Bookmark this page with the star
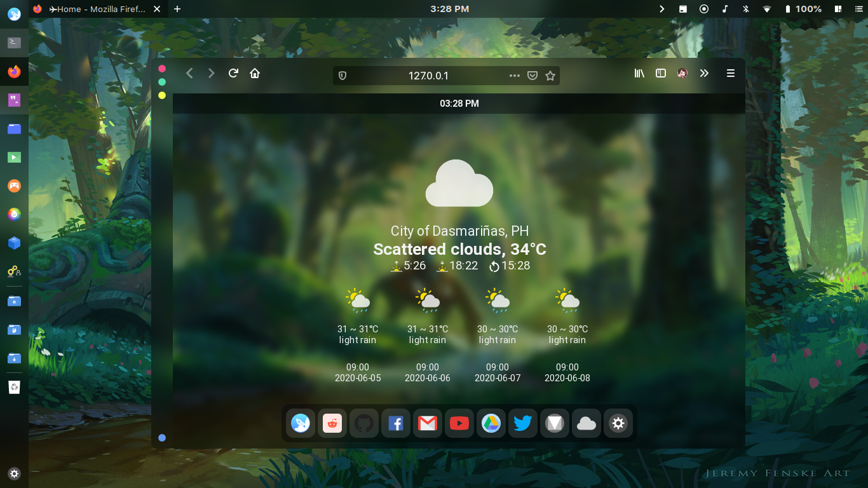Screen dimensions: 868x488 click(x=550, y=76)
